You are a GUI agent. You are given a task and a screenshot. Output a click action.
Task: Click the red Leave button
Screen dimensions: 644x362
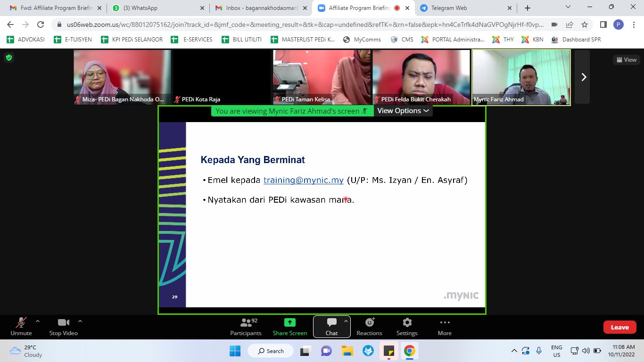[x=619, y=327]
